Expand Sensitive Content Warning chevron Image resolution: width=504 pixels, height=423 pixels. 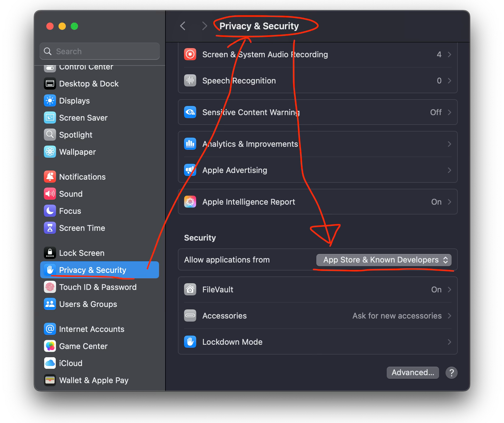point(449,112)
